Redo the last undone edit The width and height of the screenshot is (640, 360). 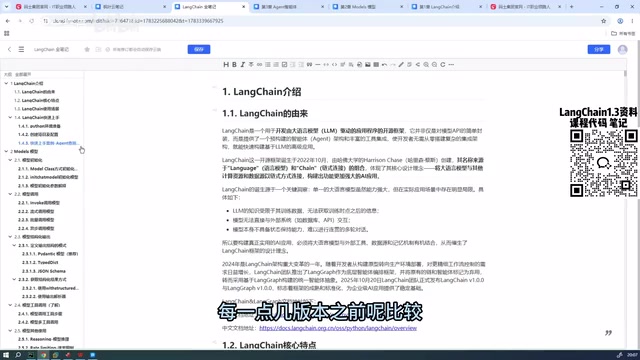(x=393, y=64)
